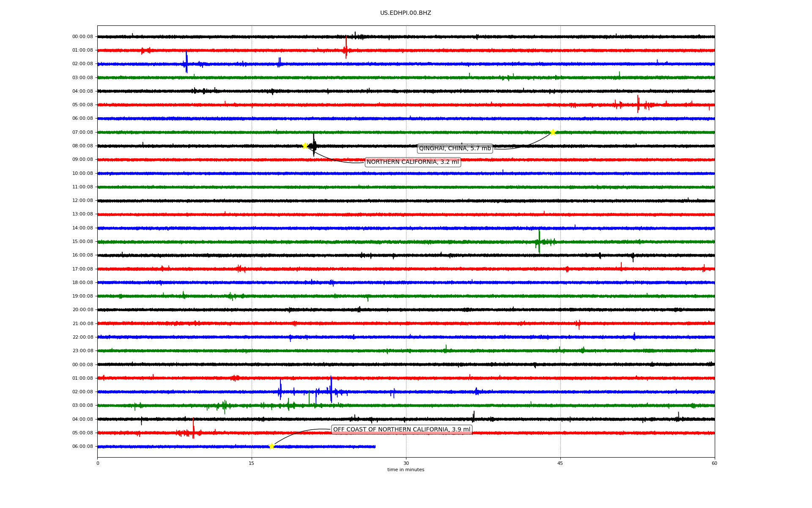The width and height of the screenshot is (812, 508).
Task: Click the OFF COAST OF NORTHERN CALIFORNIA label
Action: [401, 429]
